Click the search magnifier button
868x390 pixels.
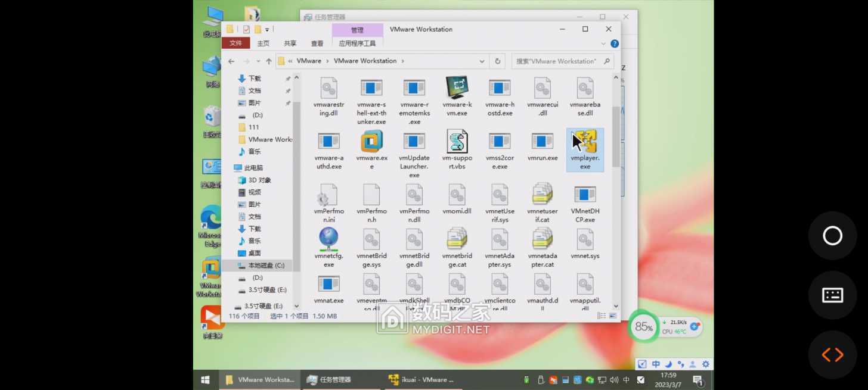click(607, 61)
